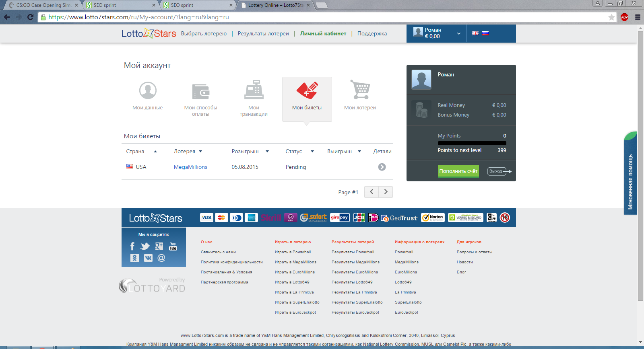Click My Points progress bar
Viewport: 644px width, 349px height.
472,143
